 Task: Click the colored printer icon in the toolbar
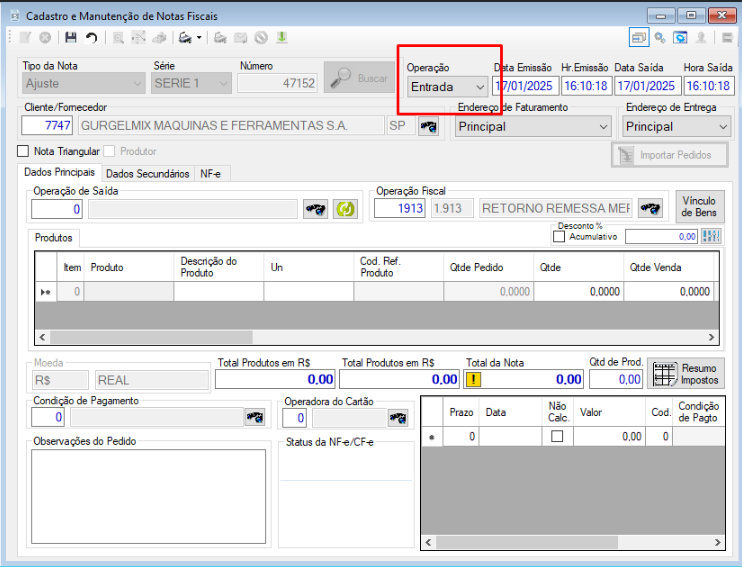point(185,37)
